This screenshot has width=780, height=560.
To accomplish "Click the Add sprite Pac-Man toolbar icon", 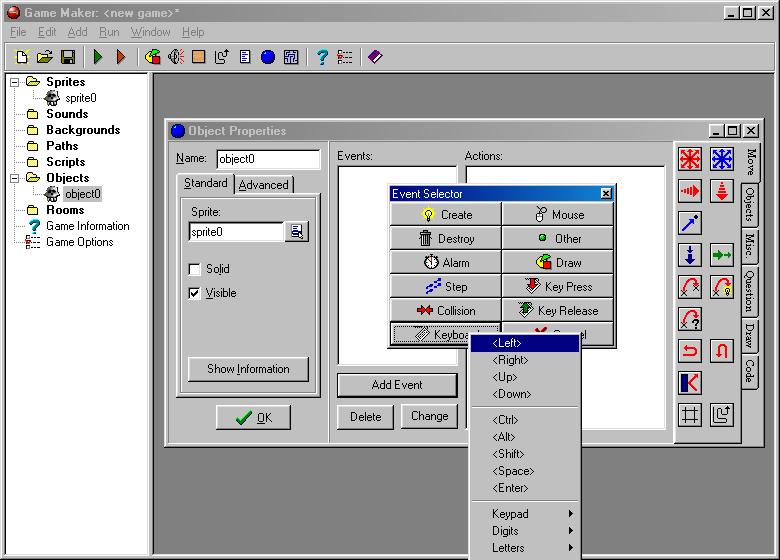I will pos(152,57).
